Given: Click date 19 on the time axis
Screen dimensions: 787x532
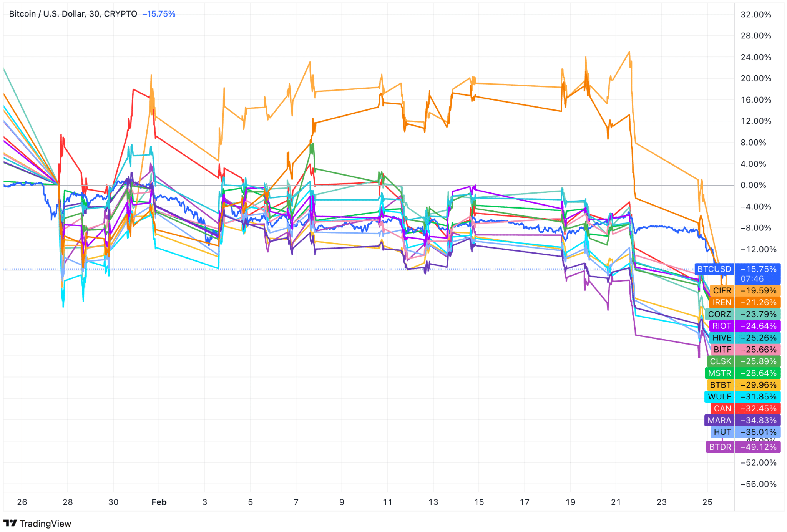Looking at the screenshot, I should pyautogui.click(x=571, y=502).
